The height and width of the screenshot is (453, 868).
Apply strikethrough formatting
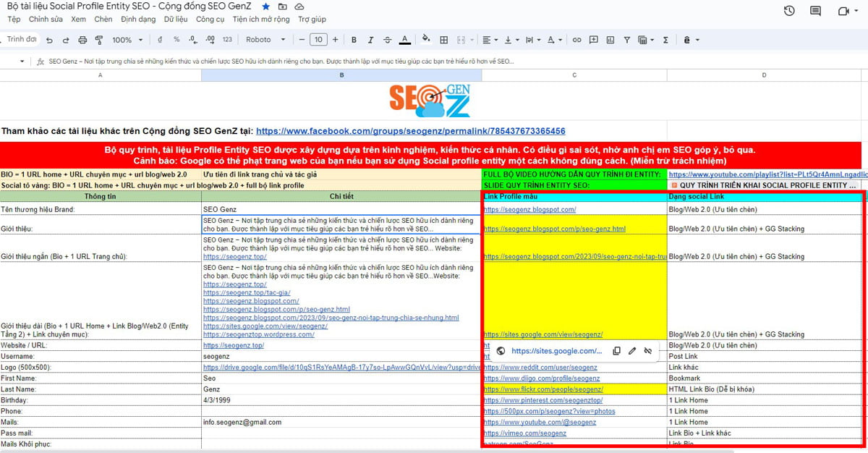point(387,40)
